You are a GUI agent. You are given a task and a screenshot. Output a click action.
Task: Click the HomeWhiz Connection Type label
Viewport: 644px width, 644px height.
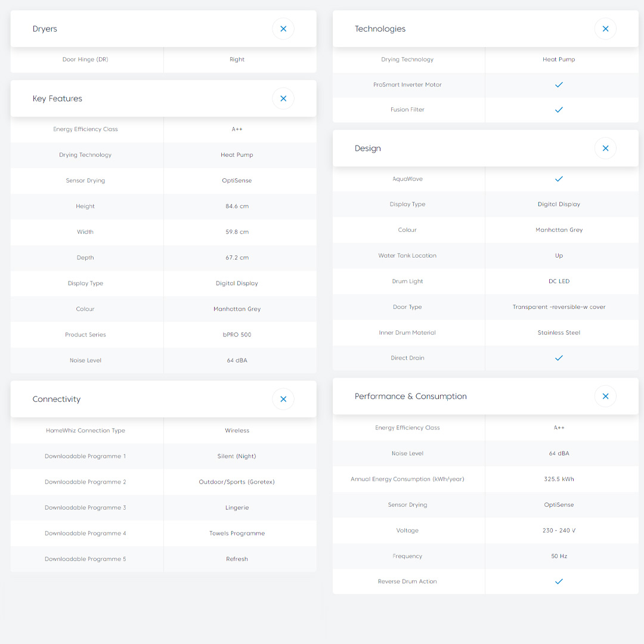[x=85, y=431]
